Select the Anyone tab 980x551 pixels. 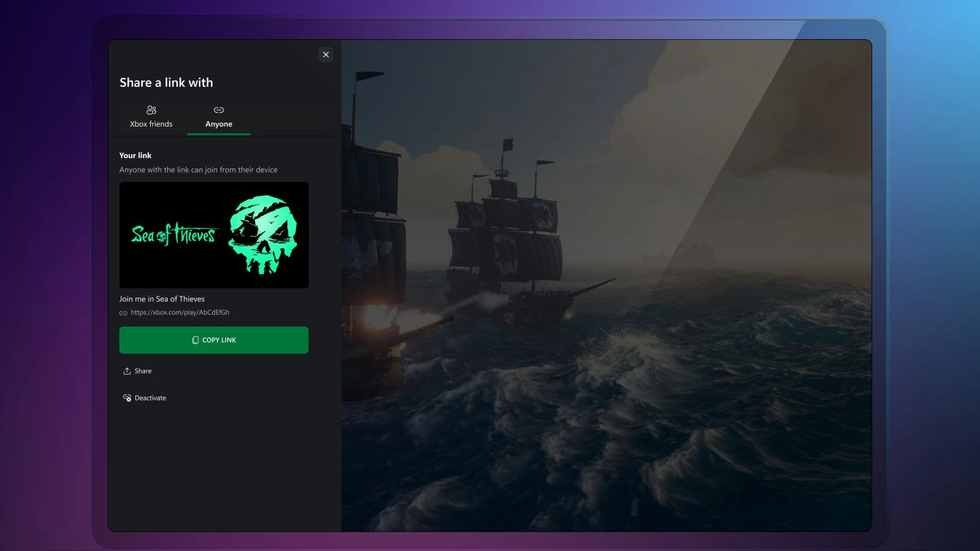coord(219,116)
